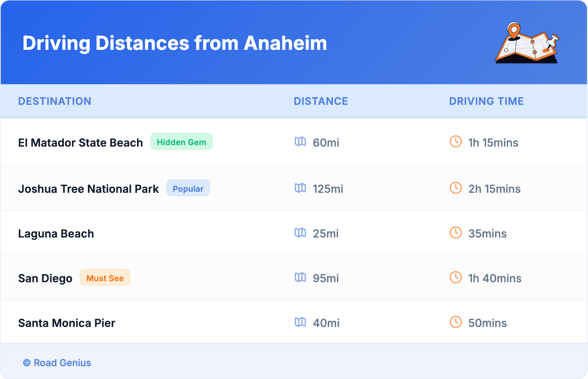Click map icon next to 95mi
The image size is (588, 379).
pos(300,277)
